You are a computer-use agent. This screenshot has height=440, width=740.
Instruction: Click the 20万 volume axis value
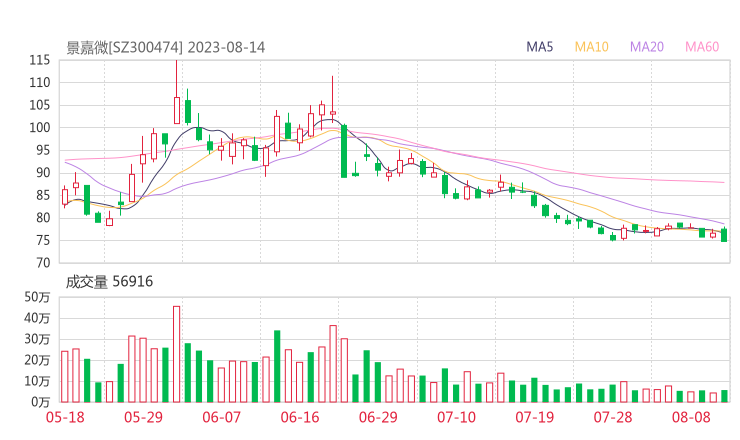[x=37, y=360]
